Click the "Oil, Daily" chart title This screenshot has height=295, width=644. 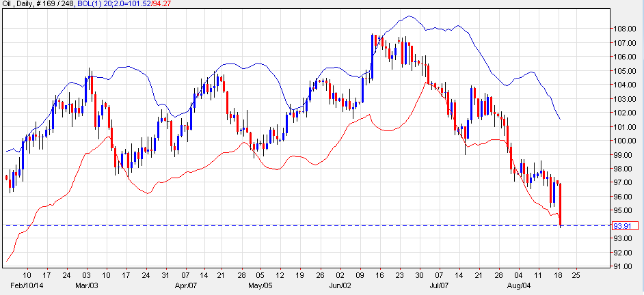[18, 5]
